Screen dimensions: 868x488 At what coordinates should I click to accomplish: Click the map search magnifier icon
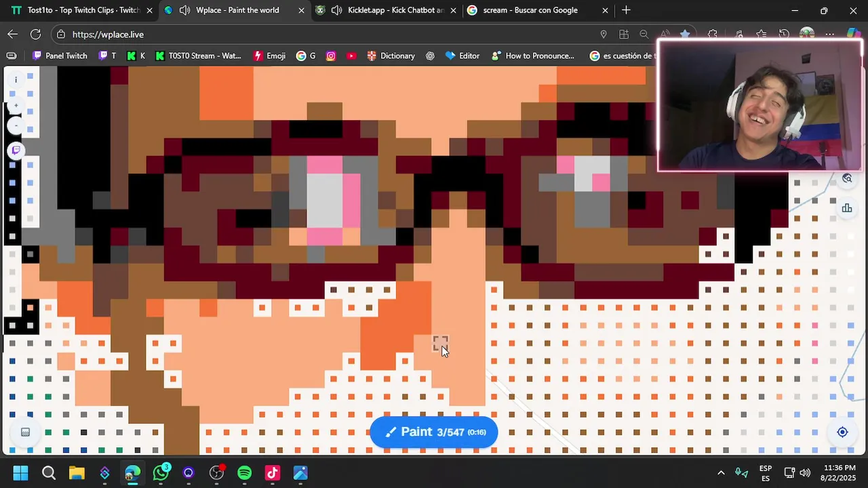coord(847,178)
